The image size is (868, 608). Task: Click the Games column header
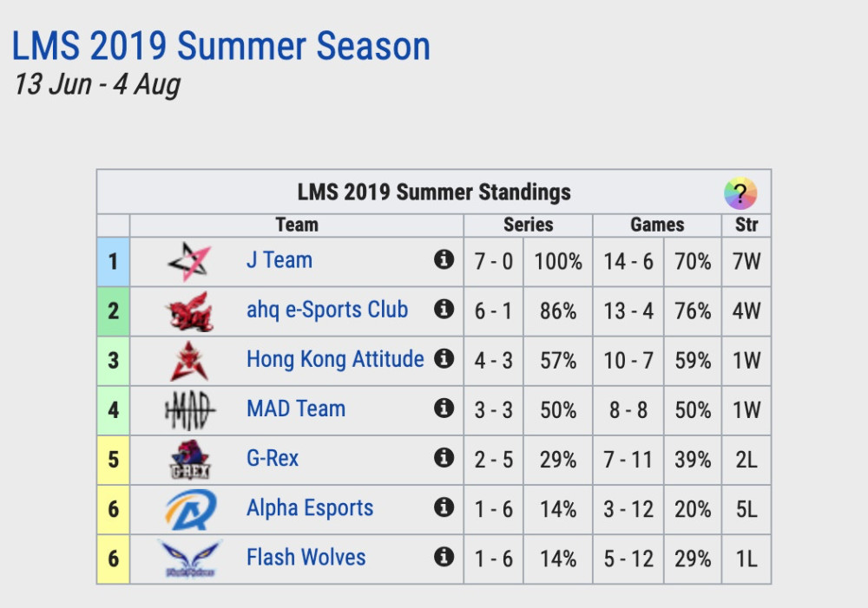(x=656, y=224)
